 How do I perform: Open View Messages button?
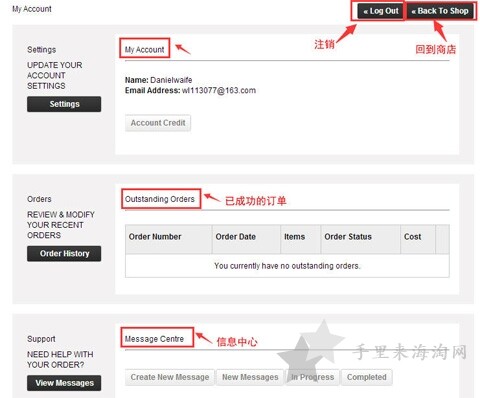tap(64, 383)
